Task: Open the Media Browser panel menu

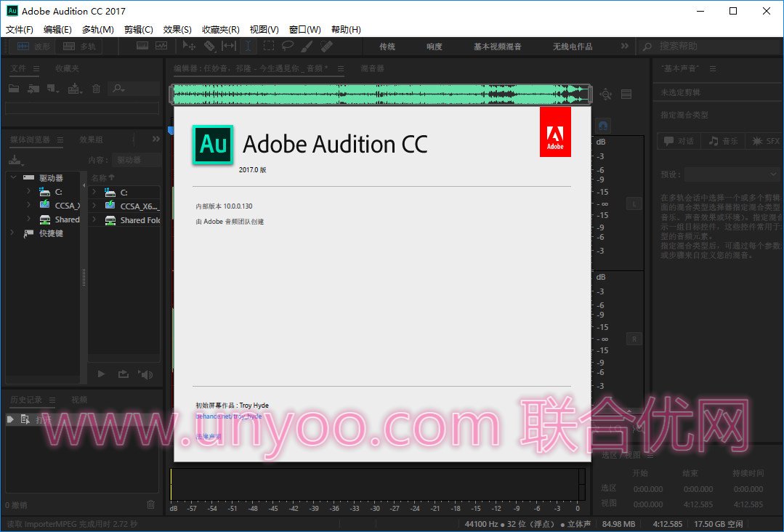Action: (60, 140)
